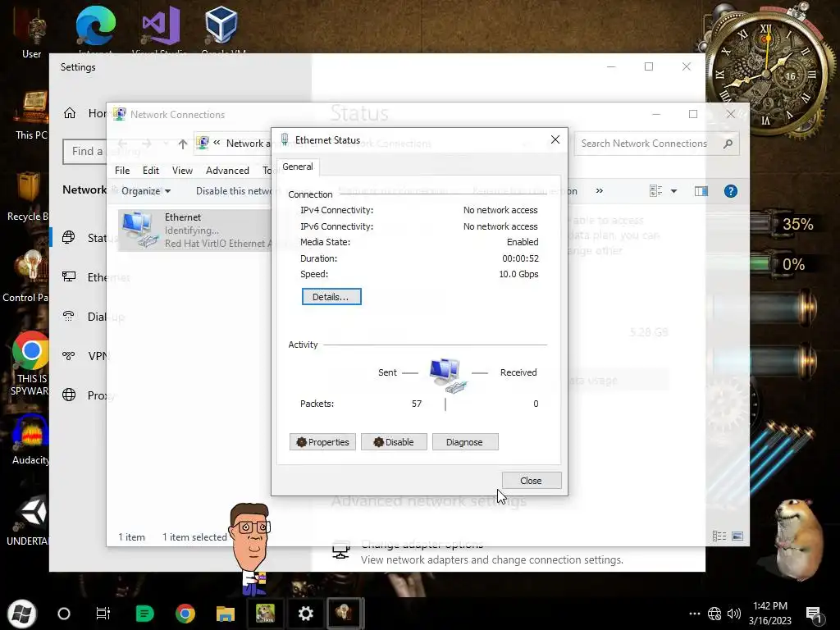Click the blue Help icon in Network Connections

(x=731, y=191)
